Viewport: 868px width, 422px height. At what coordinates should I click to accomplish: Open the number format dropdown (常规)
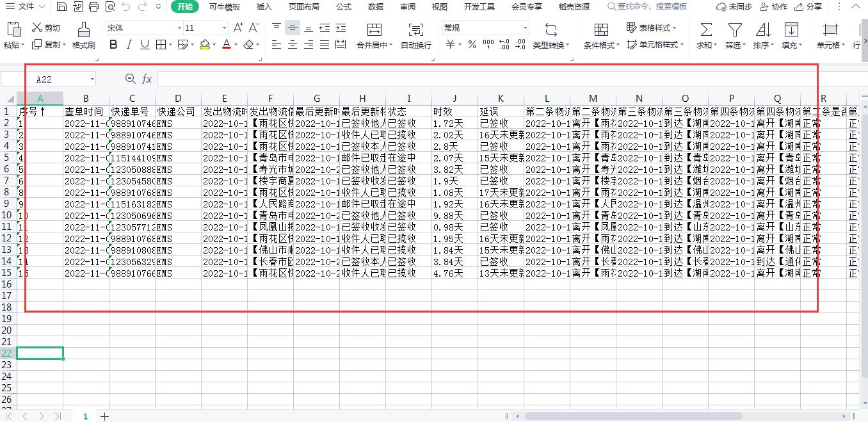pos(525,28)
